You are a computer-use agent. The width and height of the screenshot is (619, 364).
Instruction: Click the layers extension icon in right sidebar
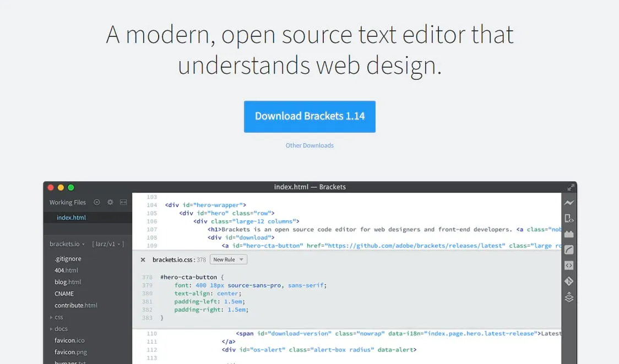568,297
